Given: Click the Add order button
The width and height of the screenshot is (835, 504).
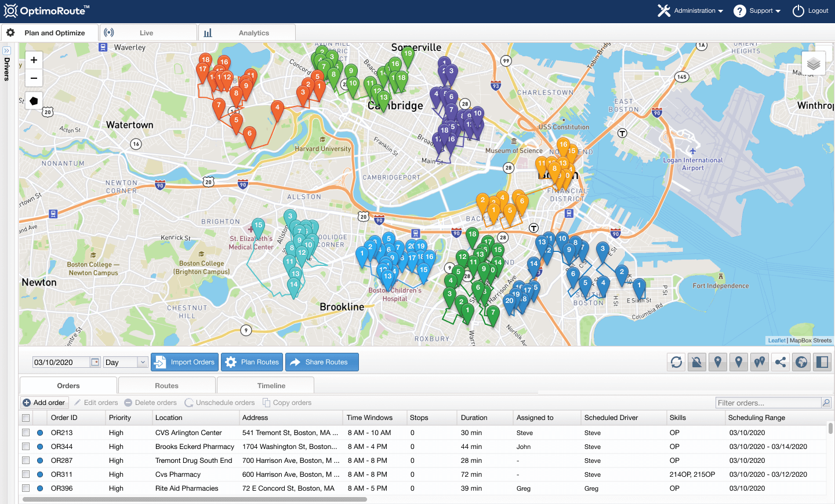Looking at the screenshot, I should tap(44, 403).
